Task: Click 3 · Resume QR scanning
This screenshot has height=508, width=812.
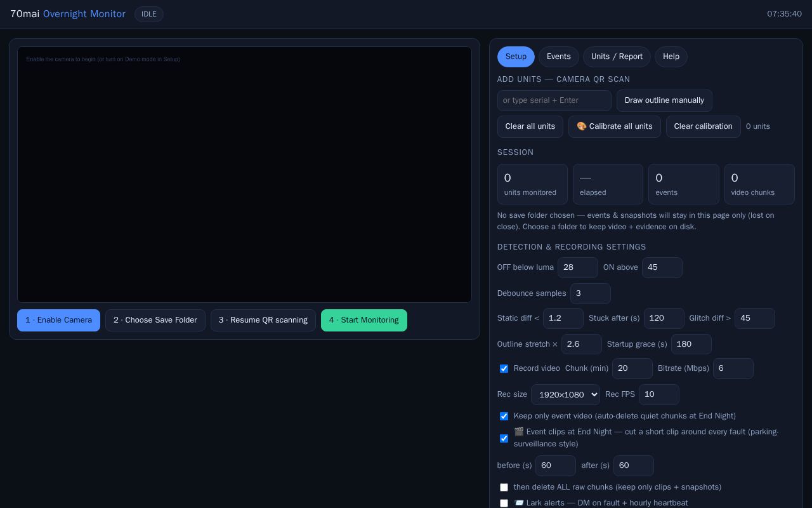Action: tap(263, 320)
